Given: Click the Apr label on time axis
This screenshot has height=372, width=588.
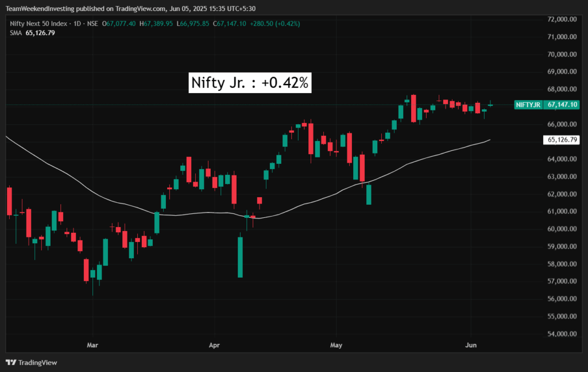Looking at the screenshot, I should pyautogui.click(x=214, y=344).
